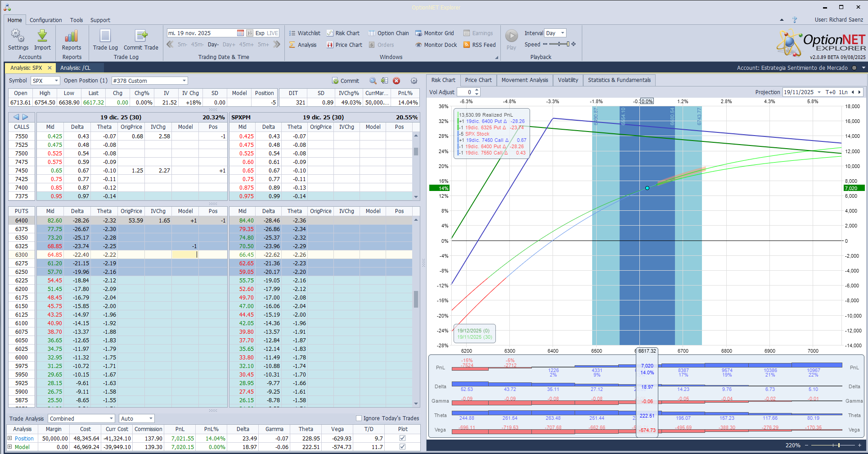Click the Import accounts icon
Viewport: 868px width, 454px height.
42,40
